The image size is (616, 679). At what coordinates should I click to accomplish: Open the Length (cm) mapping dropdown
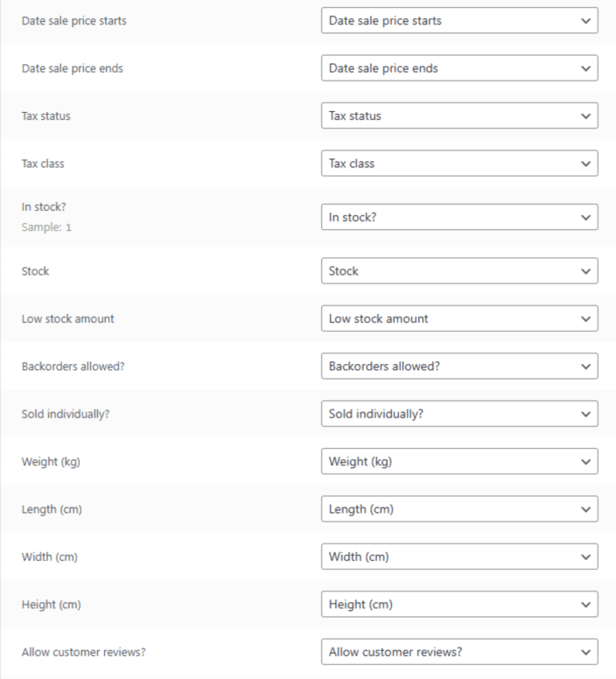click(x=458, y=509)
